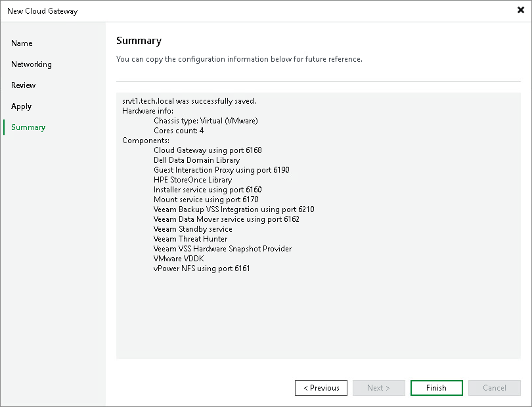Click the disabled Next button
Screen dimensions: 532x407
click(x=379, y=388)
